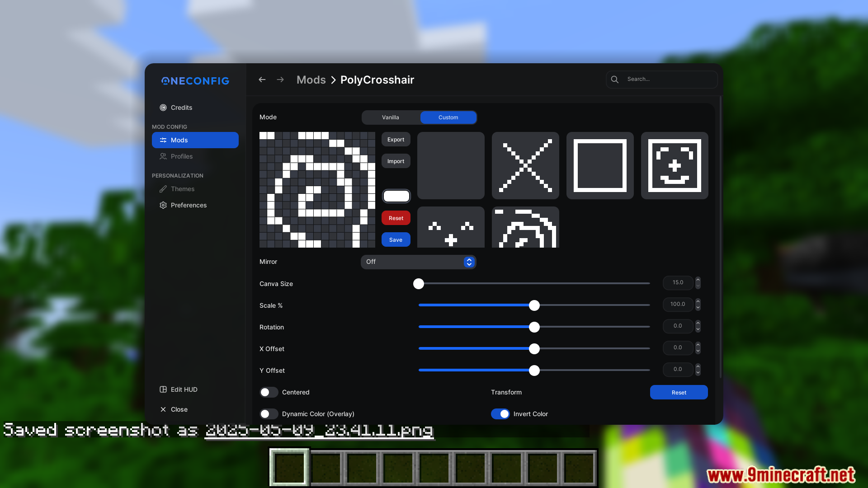Click the settings panel vertical scrollbar
The height and width of the screenshot is (488, 868).
[721, 237]
